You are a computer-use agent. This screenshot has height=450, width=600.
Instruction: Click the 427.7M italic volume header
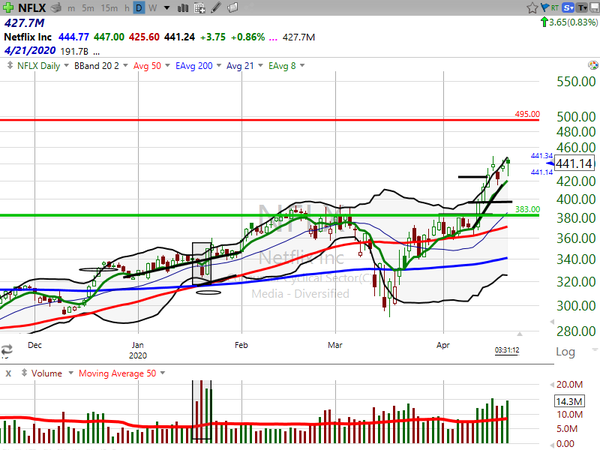point(24,23)
